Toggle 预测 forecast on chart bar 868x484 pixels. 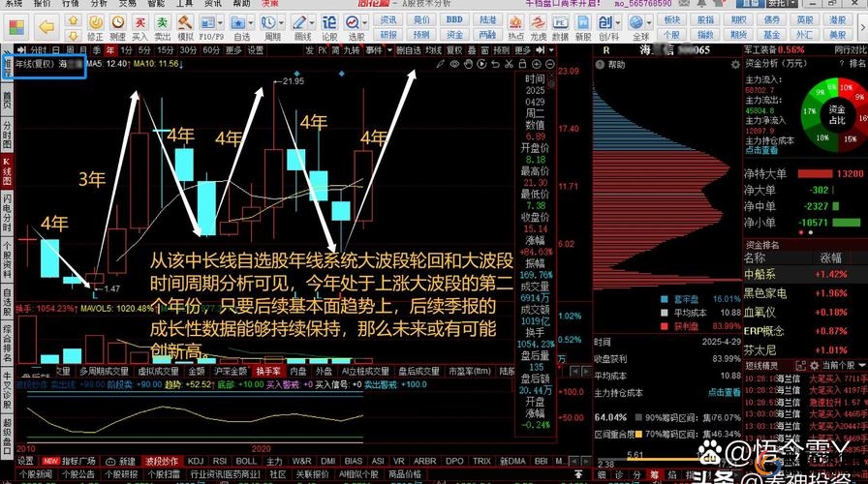502,50
